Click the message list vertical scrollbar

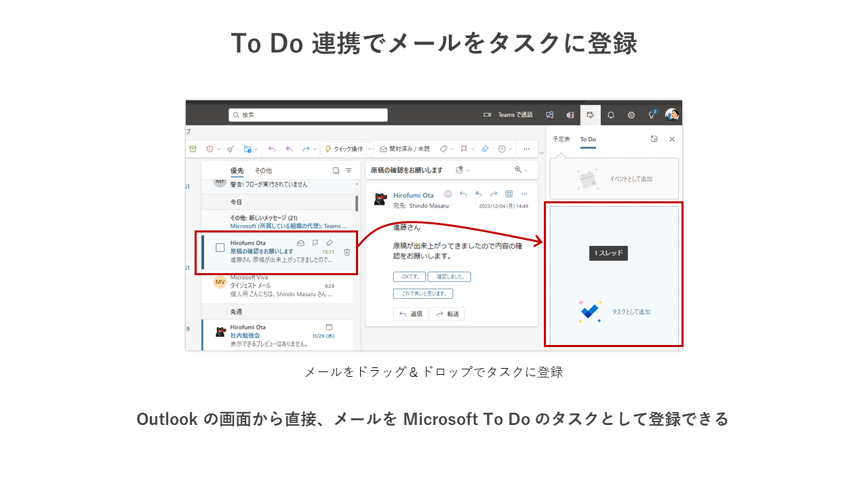pyautogui.click(x=357, y=203)
